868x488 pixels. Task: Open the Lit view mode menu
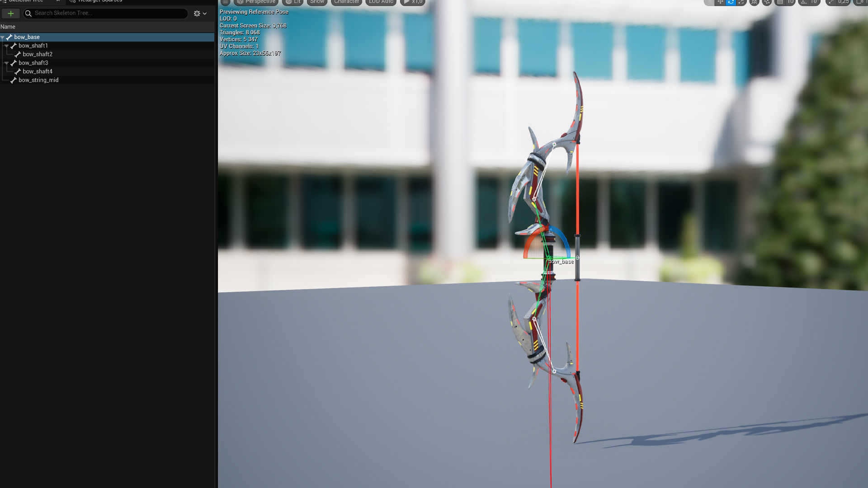pyautogui.click(x=292, y=2)
